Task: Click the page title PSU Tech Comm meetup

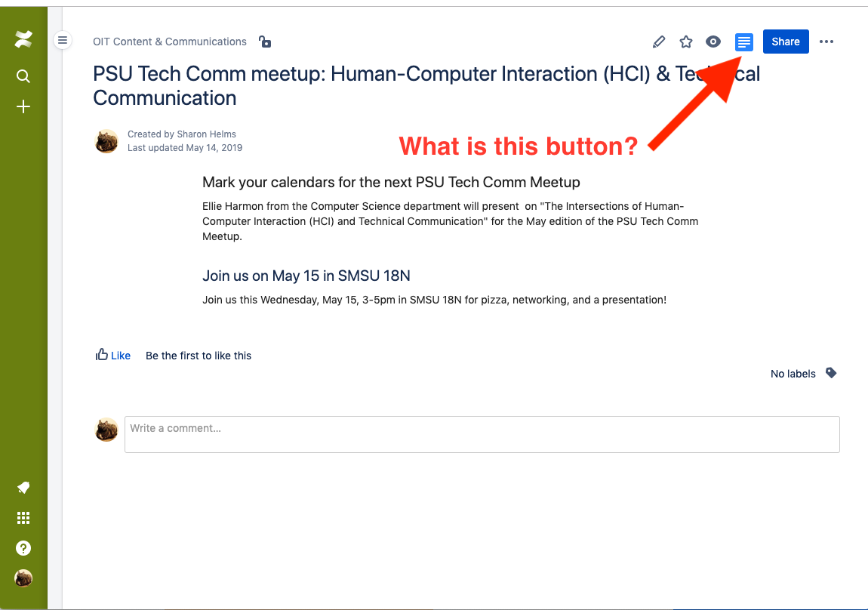Action: [x=426, y=86]
